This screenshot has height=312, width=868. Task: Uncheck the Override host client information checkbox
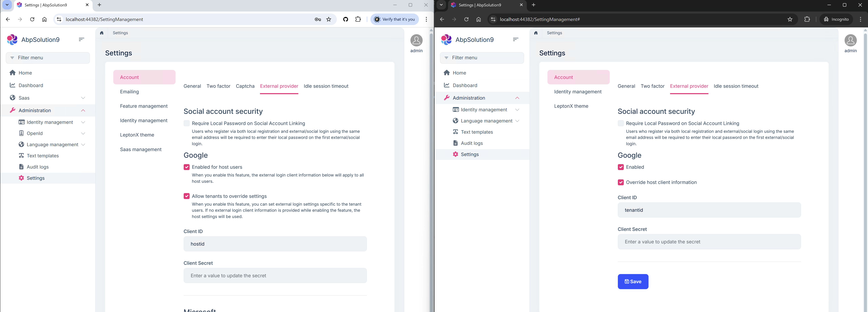pos(621,182)
